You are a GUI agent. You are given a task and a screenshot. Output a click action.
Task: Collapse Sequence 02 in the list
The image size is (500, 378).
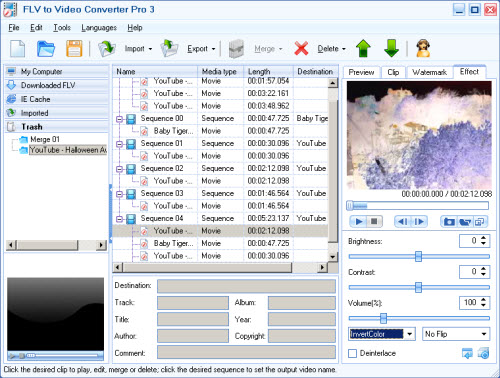pos(119,169)
